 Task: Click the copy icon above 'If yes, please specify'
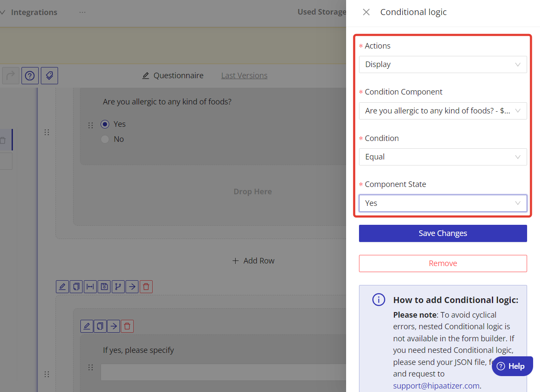pos(100,326)
